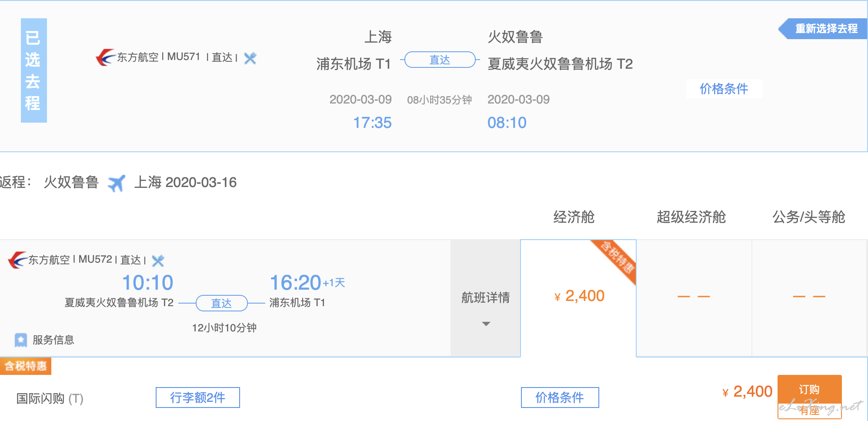
Task: Click the 直达 pill on return flight
Action: (x=222, y=303)
